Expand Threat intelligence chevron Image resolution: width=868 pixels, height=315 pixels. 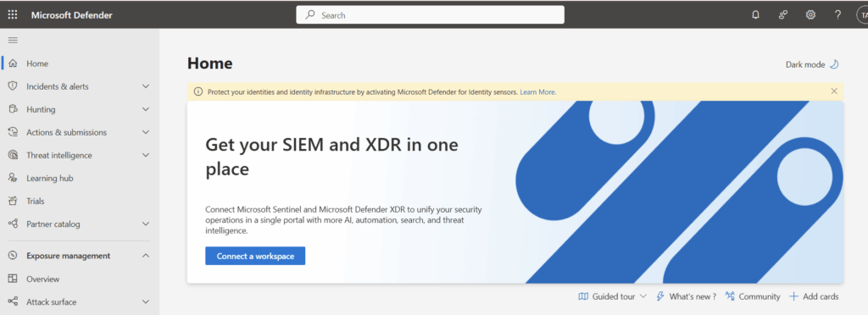[146, 155]
